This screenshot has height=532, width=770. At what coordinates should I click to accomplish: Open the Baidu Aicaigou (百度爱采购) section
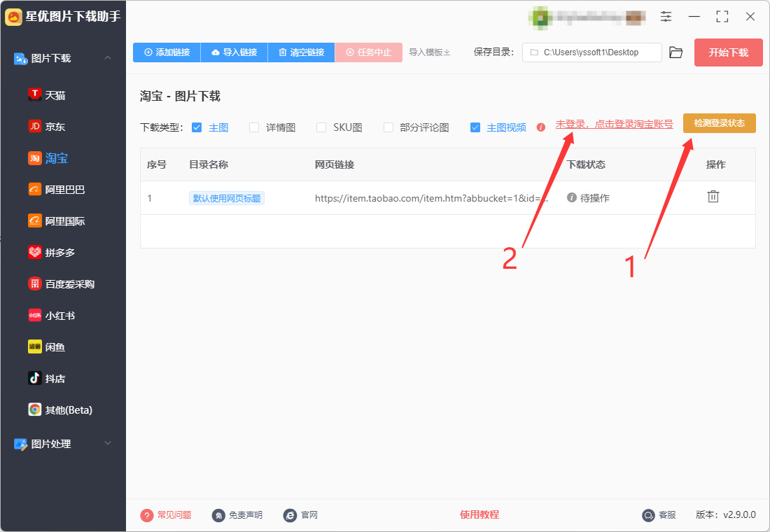pos(62,284)
